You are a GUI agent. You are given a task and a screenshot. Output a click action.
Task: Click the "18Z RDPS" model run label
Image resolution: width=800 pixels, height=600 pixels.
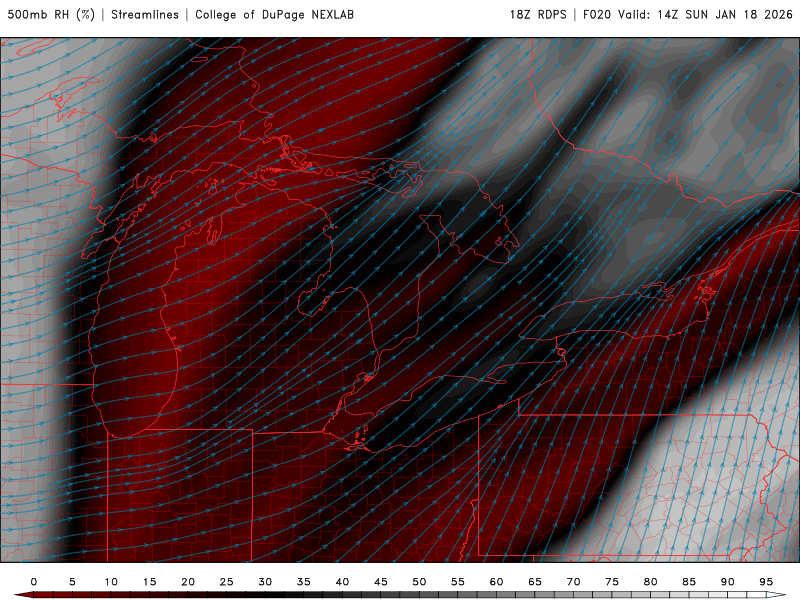pyautogui.click(x=538, y=14)
